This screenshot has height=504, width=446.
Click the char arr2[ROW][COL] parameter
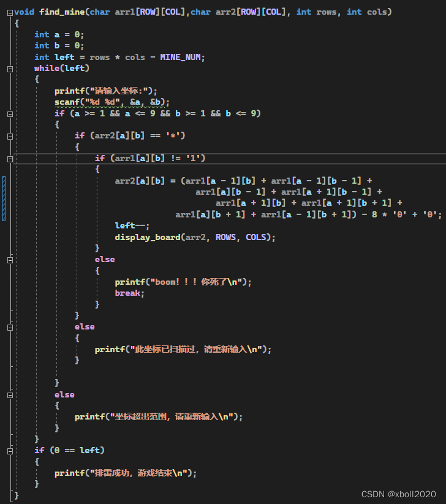(238, 12)
